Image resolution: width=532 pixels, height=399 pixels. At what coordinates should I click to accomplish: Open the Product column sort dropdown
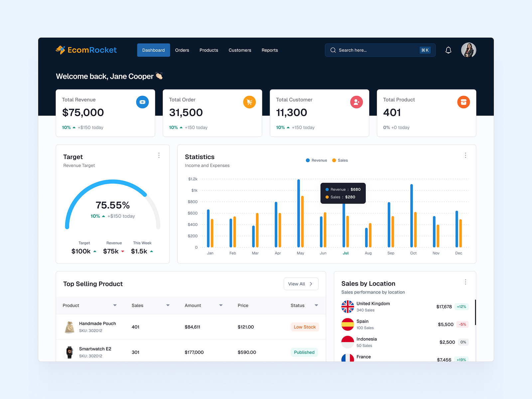pos(115,305)
